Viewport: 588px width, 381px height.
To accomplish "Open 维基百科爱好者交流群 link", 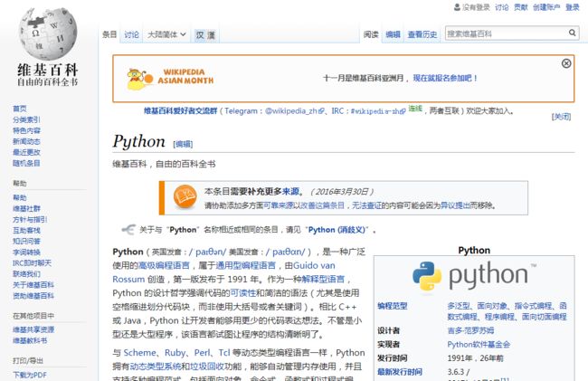I will tap(181, 111).
